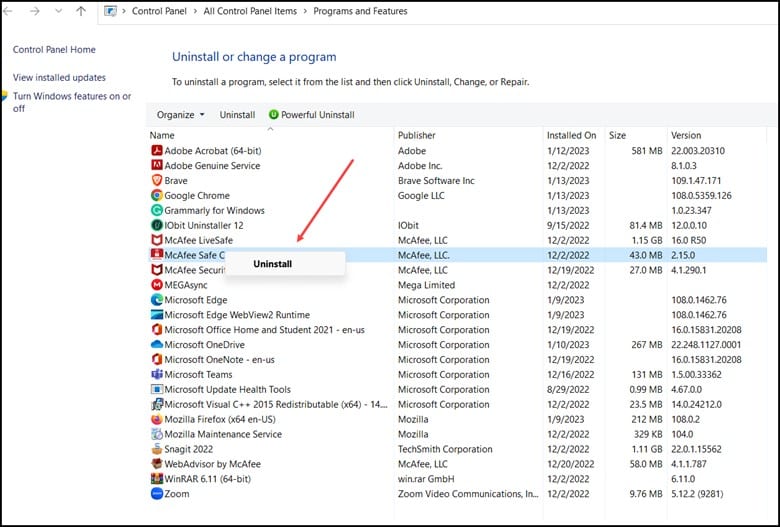Screen dimensions: 780x527
Task: Click version 22.248.1127.0001 text
Action: (706, 345)
